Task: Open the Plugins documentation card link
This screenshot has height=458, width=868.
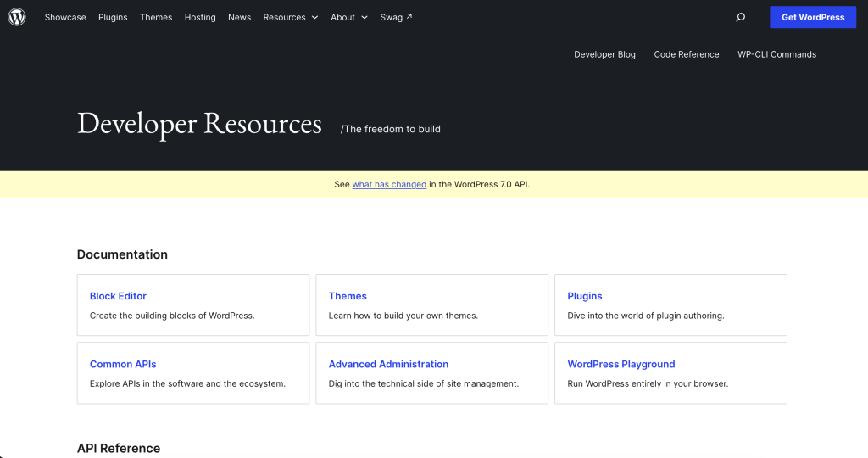Action: click(585, 296)
